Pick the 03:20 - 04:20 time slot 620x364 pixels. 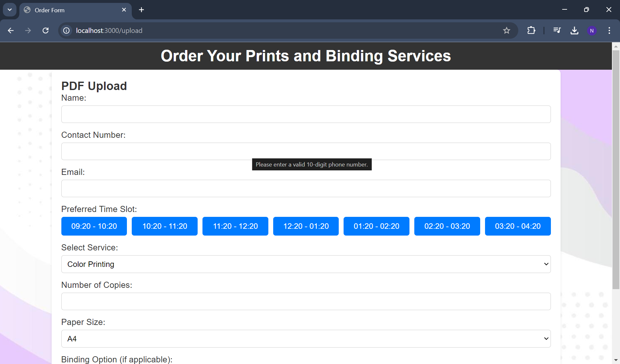[x=518, y=226]
